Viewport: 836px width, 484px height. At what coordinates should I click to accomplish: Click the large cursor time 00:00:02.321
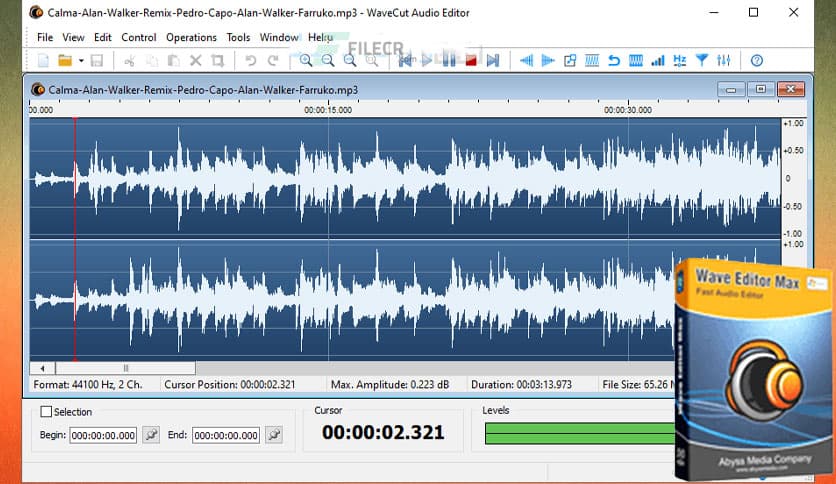(383, 432)
